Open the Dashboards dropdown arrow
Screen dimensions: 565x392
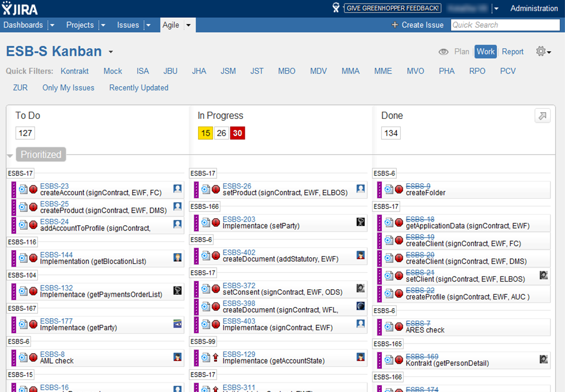[52, 25]
